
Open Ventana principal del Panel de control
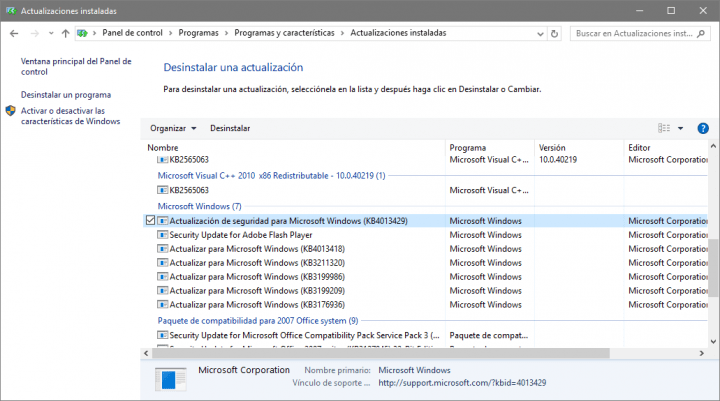pos(76,67)
